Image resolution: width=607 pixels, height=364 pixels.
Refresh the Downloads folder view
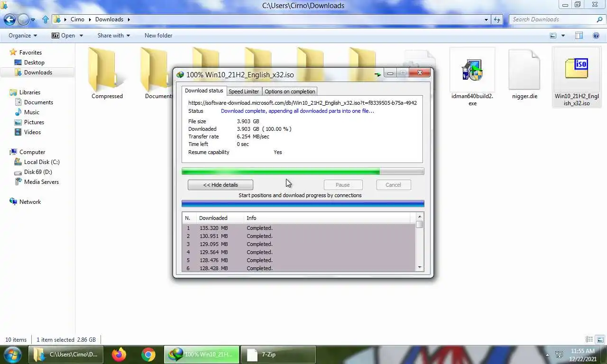pyautogui.click(x=497, y=19)
